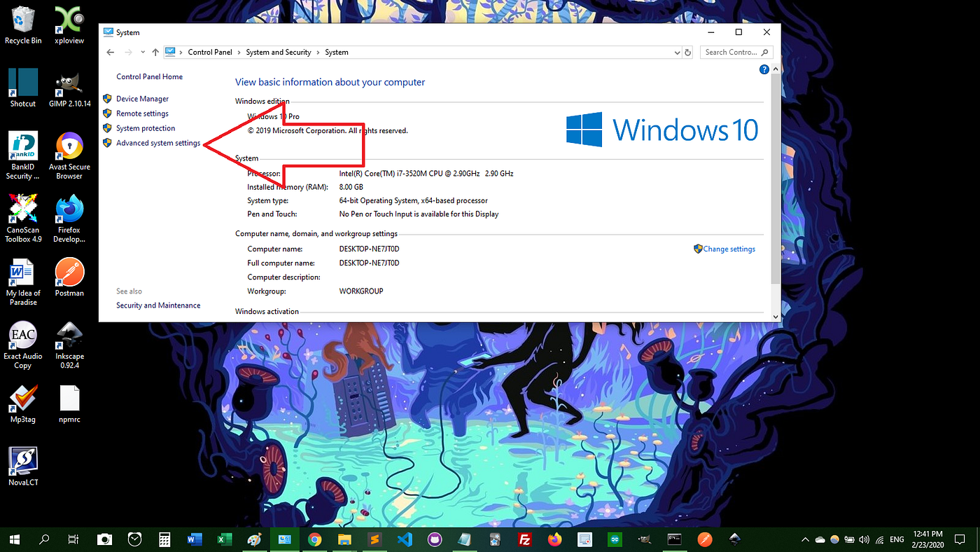
Task: Select Firefox Developer desktop icon
Action: pos(69,219)
